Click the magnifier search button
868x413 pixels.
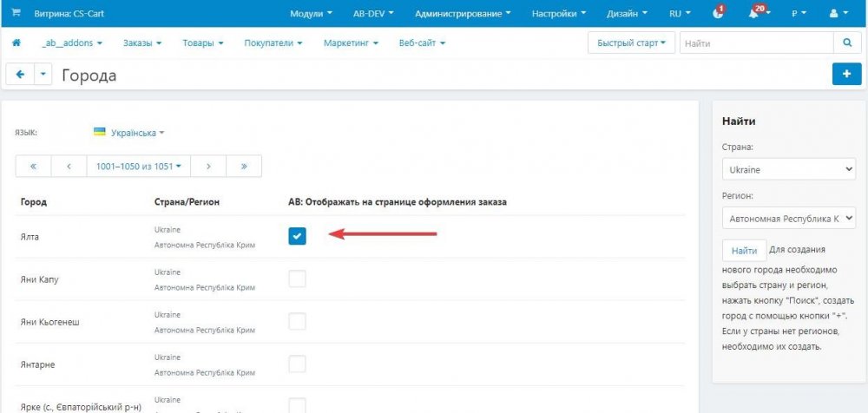pos(846,43)
